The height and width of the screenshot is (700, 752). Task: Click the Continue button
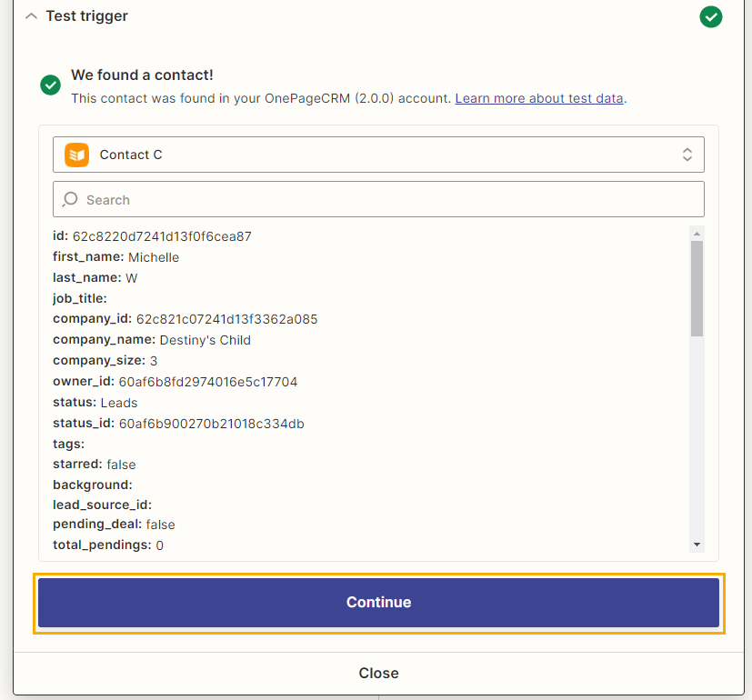(378, 603)
